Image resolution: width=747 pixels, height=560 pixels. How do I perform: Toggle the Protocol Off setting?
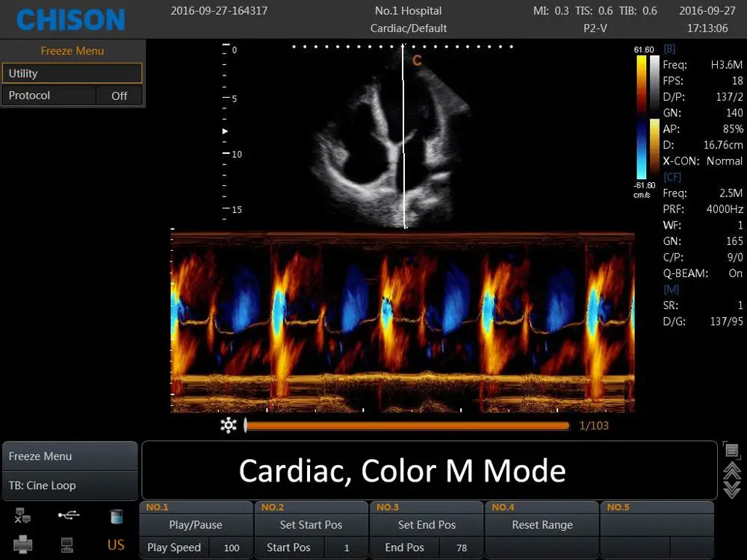pyautogui.click(x=120, y=96)
